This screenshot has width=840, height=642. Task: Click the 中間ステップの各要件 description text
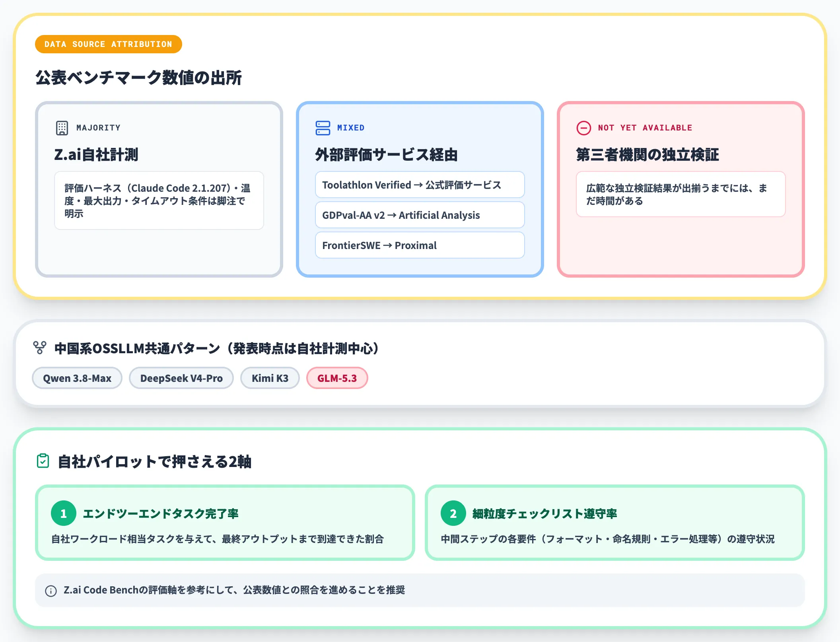coord(608,539)
